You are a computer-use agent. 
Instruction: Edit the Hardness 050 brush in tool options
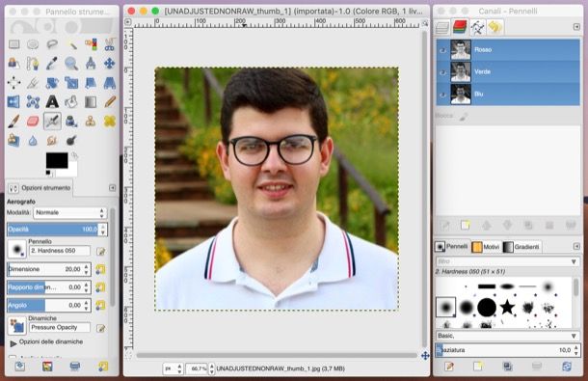coord(100,251)
